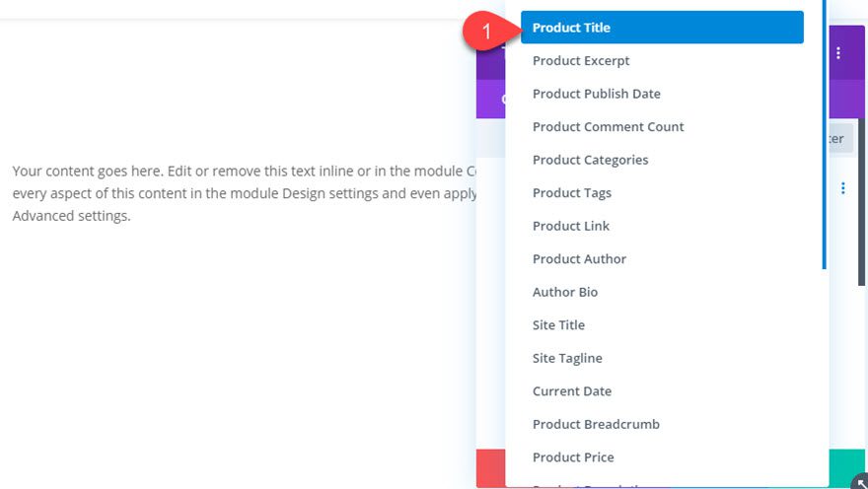
Task: Choose the Product Excerpt option
Action: point(581,61)
